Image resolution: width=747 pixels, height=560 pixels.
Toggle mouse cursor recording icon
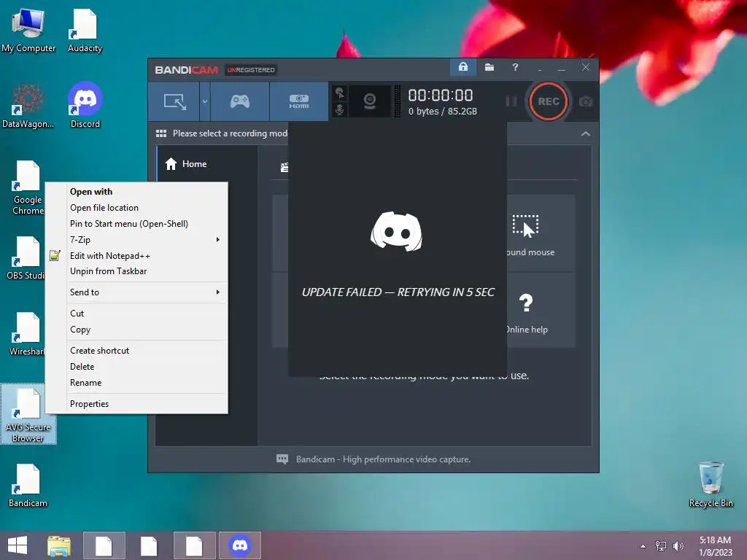(340, 93)
